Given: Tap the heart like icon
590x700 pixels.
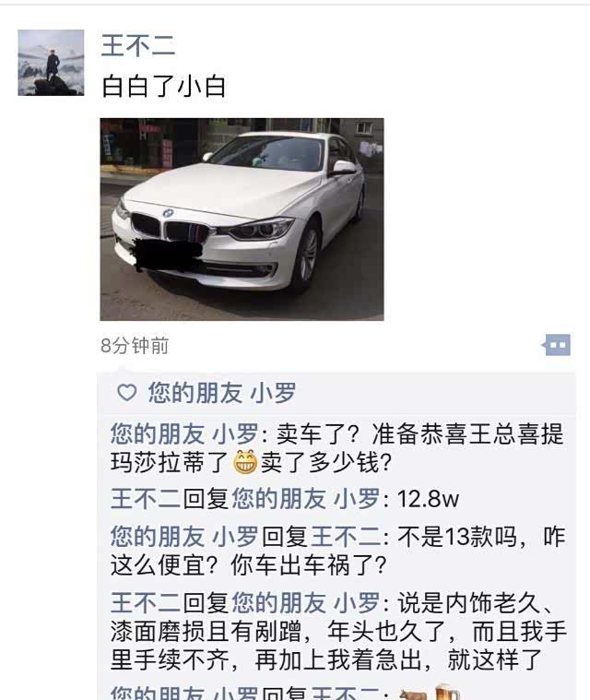Looking at the screenshot, I should (126, 393).
